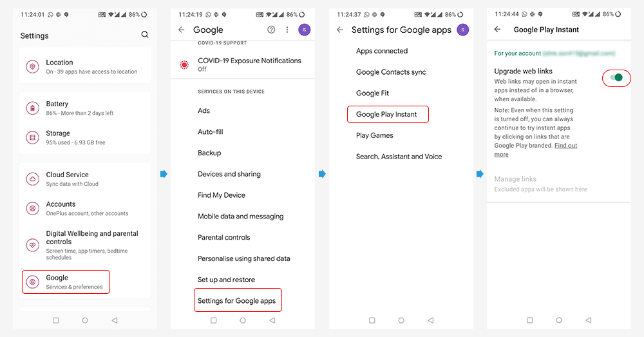Open Find My Device settings

222,195
